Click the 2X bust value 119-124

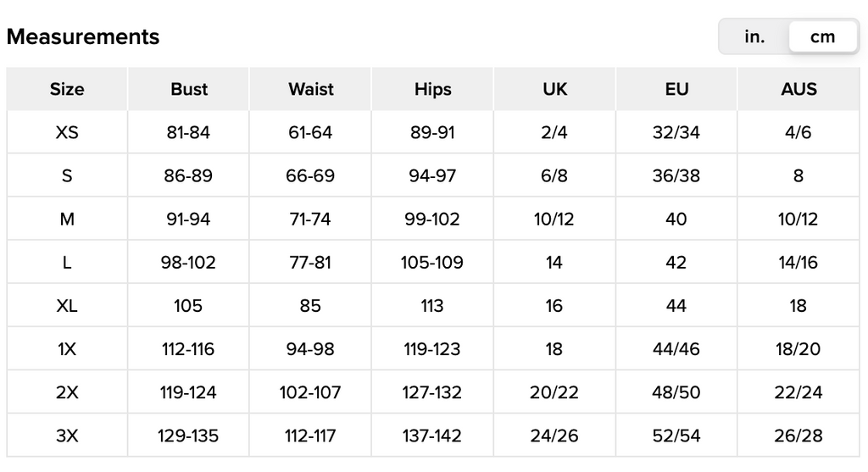point(188,392)
